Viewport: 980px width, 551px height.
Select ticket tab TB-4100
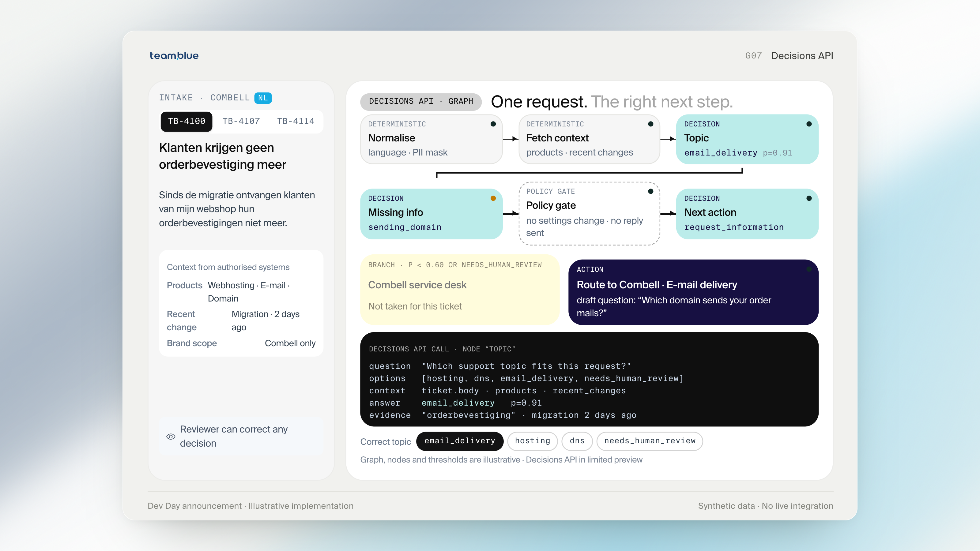(187, 121)
